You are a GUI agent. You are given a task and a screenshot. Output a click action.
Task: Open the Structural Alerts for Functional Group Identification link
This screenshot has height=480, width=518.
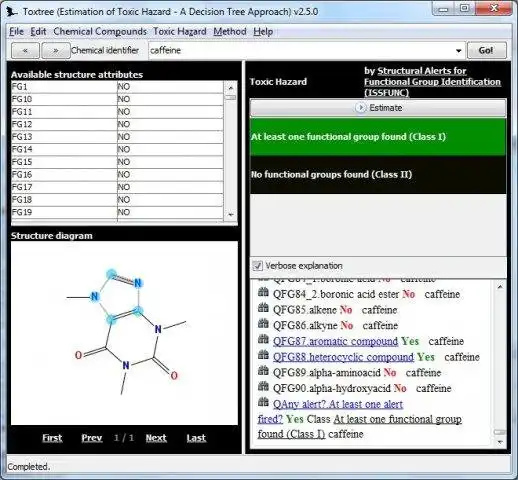coord(432,82)
